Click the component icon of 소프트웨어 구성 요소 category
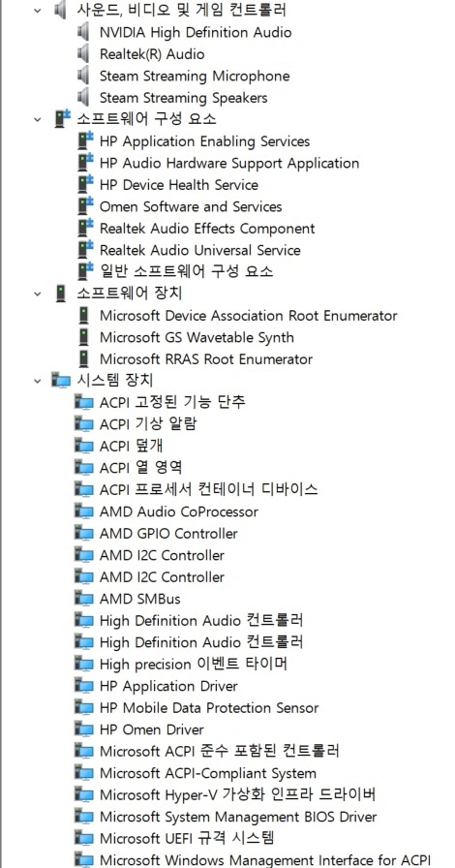This screenshot has width=455, height=868. 62,118
